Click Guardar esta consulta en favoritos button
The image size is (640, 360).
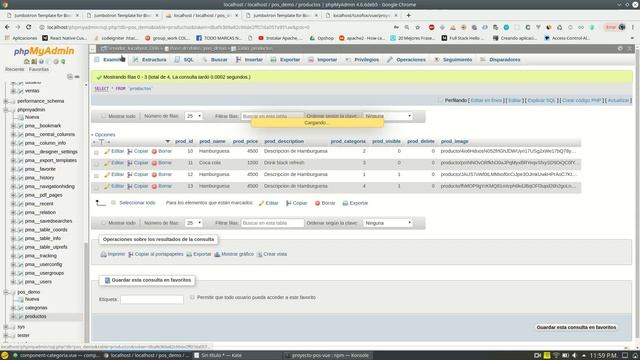[576, 327]
